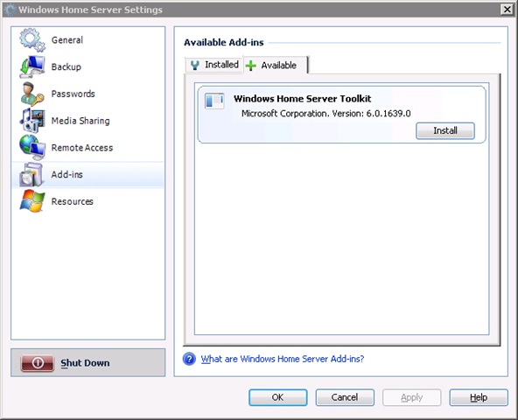Open the What are Add-ins link

283,359
